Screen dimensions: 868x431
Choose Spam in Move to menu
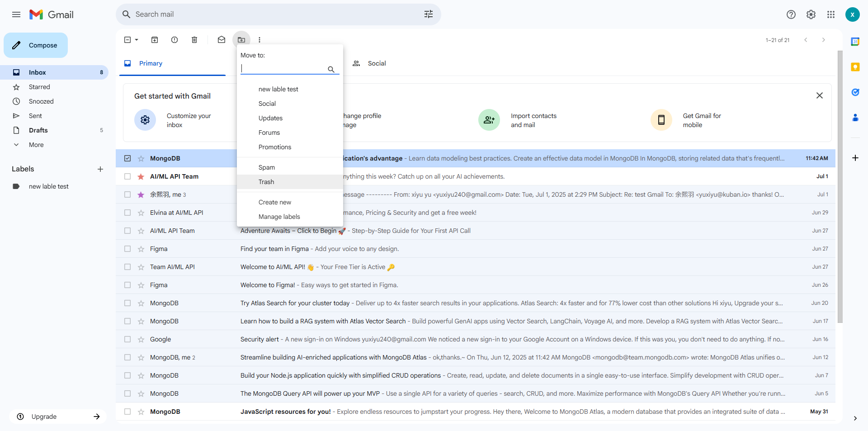point(290,167)
